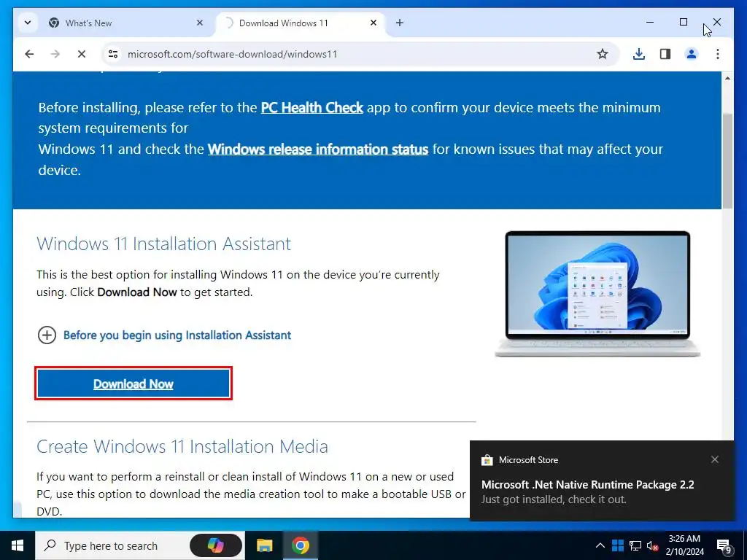This screenshot has width=747, height=560.
Task: Click the page vertical scrollbar thumb
Action: (x=727, y=160)
